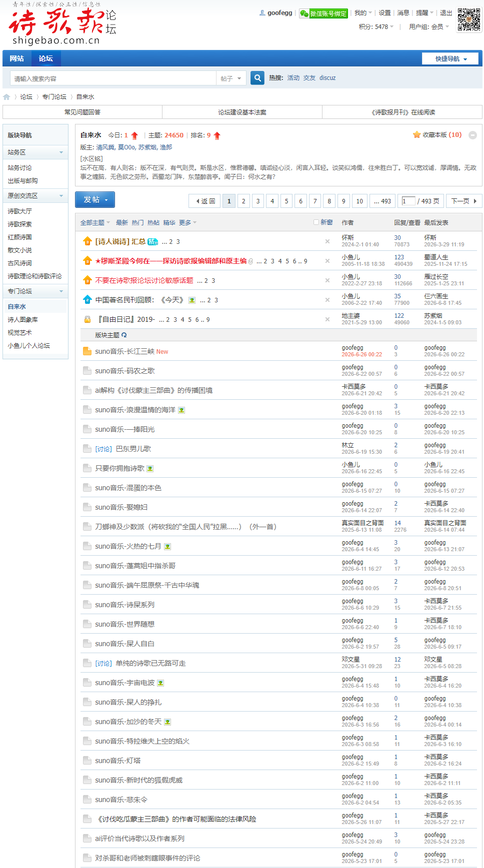Image resolution: width=484 pixels, height=868 pixels.
Task: Collapse the 专门论坛 sidebar section
Action: click(x=61, y=291)
